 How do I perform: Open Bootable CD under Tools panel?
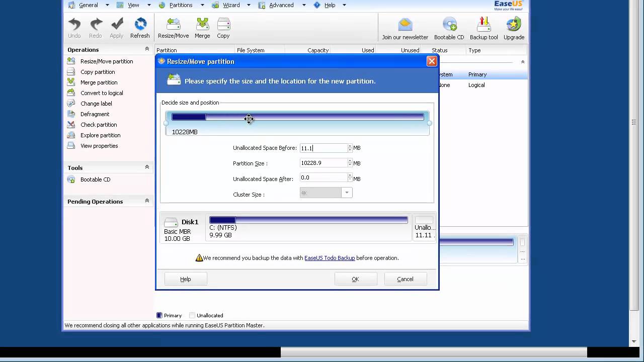tap(95, 179)
